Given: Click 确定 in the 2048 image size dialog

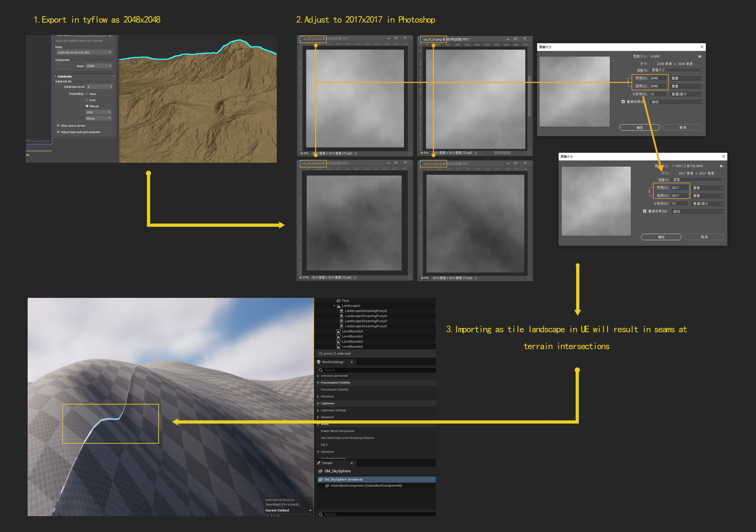Looking at the screenshot, I should click(640, 127).
